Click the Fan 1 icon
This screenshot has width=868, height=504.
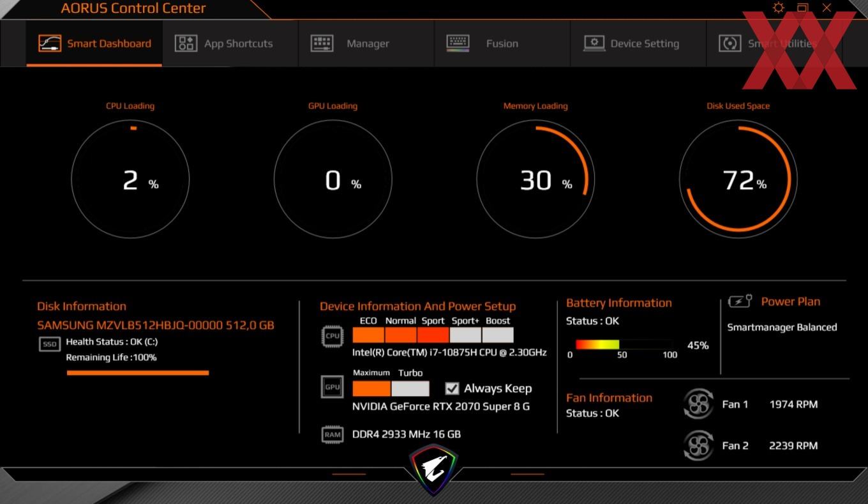point(698,404)
